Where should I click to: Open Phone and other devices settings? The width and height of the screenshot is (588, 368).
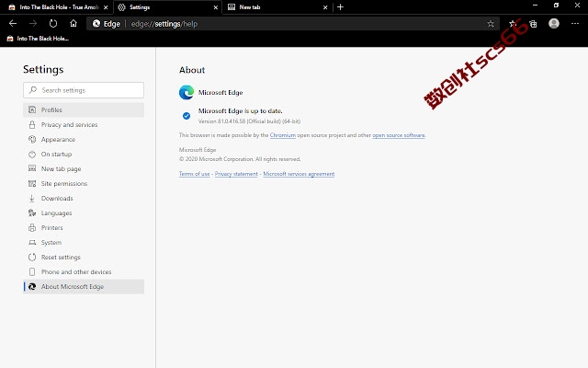pyautogui.click(x=84, y=271)
